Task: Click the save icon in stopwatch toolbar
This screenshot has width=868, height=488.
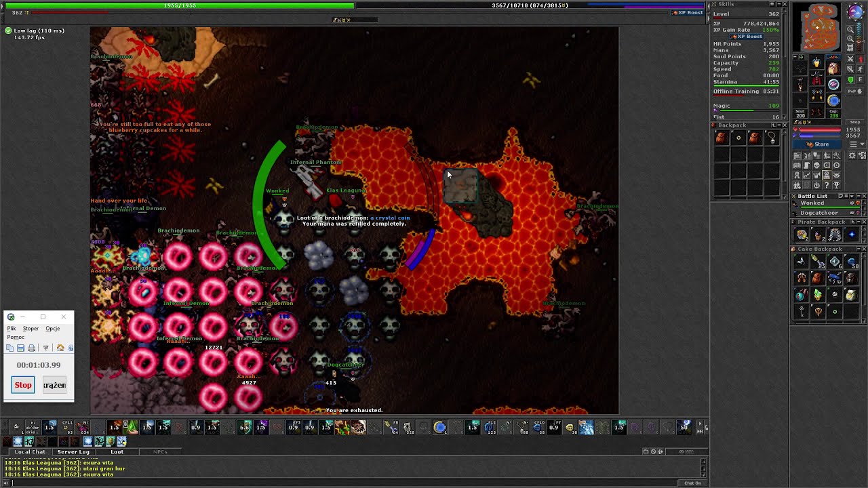Action: [20, 348]
